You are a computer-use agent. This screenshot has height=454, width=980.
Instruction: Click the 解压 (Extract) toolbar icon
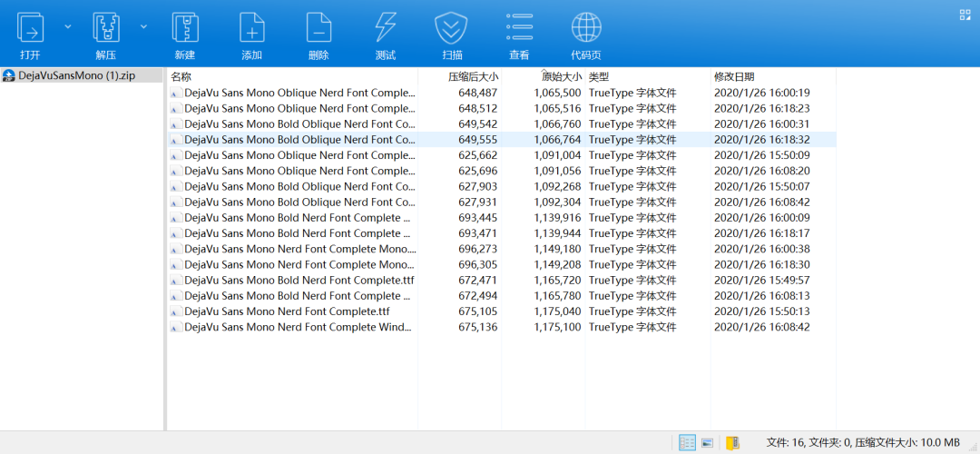click(106, 27)
